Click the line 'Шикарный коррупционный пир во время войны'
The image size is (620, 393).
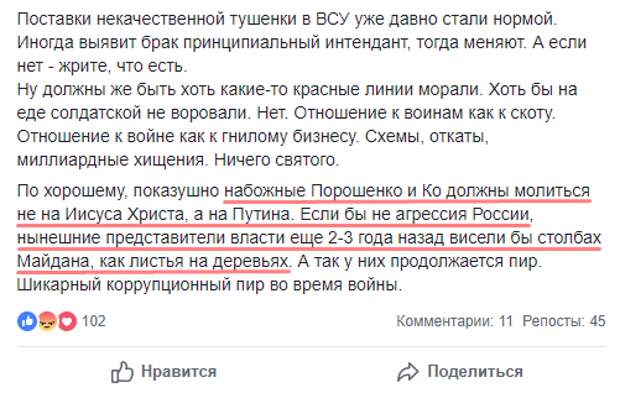(209, 285)
